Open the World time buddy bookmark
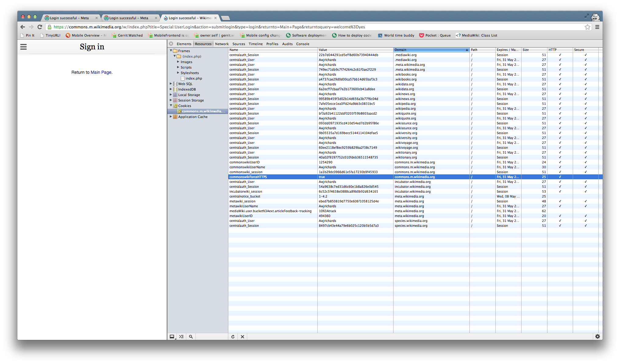This screenshot has height=364, width=620. pyautogui.click(x=396, y=35)
